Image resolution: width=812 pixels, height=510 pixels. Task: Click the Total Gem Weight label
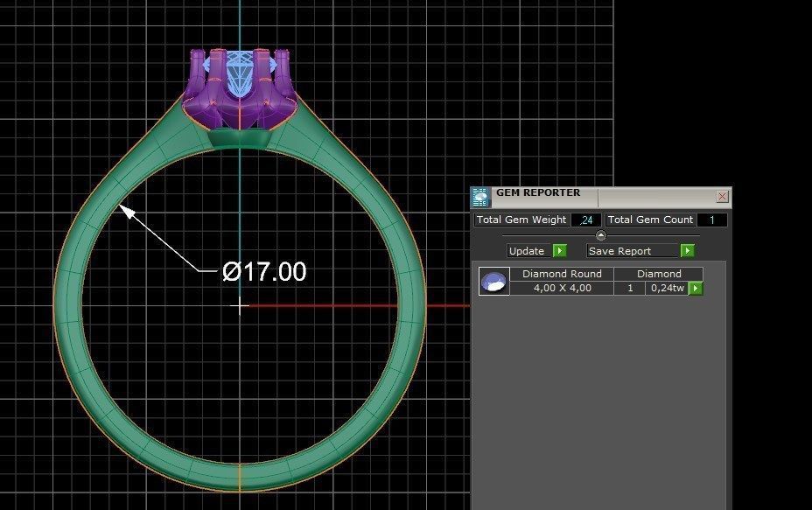click(521, 220)
